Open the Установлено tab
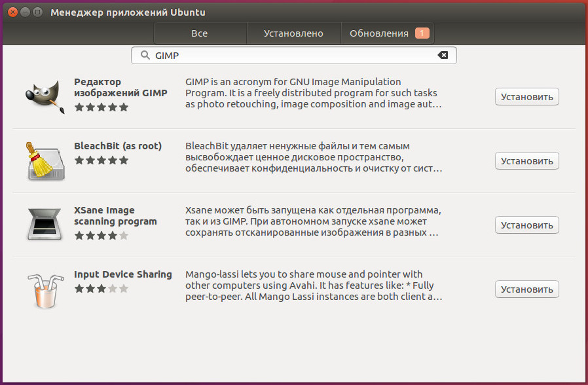The width and height of the screenshot is (588, 385). click(293, 33)
